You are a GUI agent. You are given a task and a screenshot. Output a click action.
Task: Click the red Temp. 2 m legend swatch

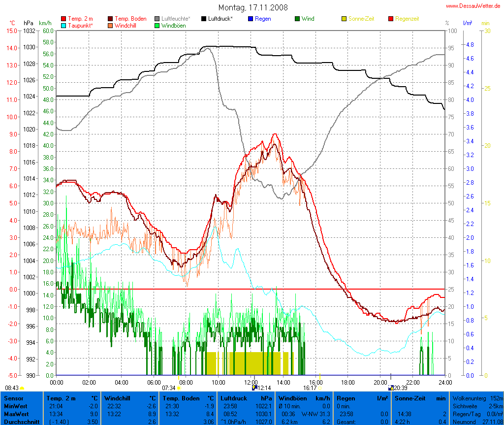[x=63, y=19]
